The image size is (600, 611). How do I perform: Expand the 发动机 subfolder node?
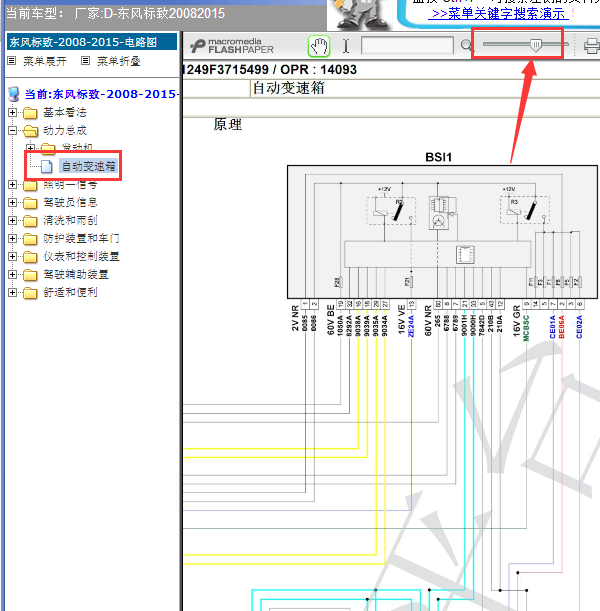[30, 148]
